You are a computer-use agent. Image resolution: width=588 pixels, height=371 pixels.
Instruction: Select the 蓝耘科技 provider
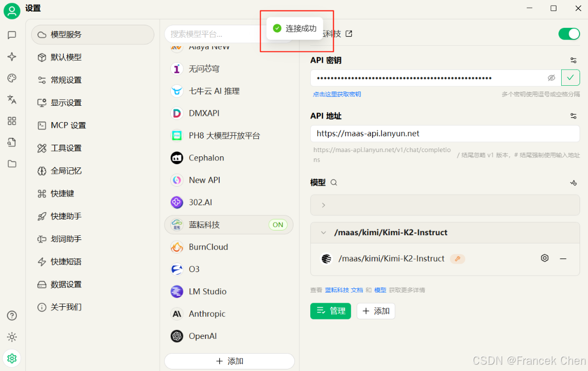(x=229, y=225)
